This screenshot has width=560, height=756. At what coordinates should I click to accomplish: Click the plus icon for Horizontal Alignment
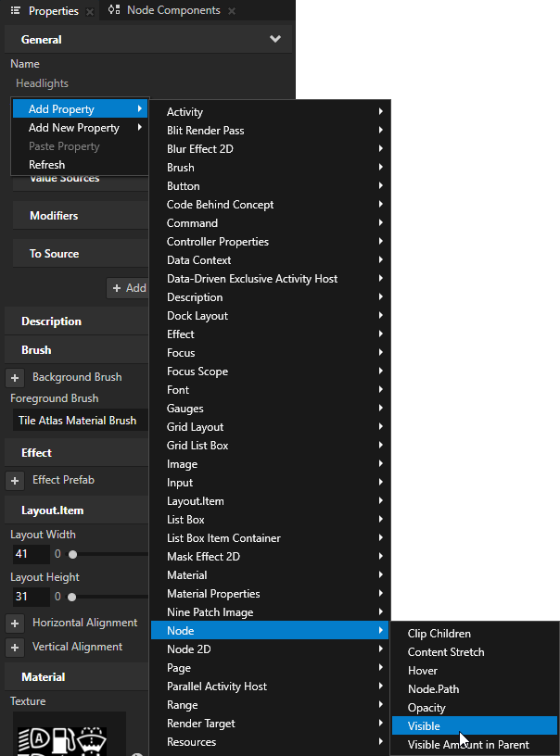[13, 623]
